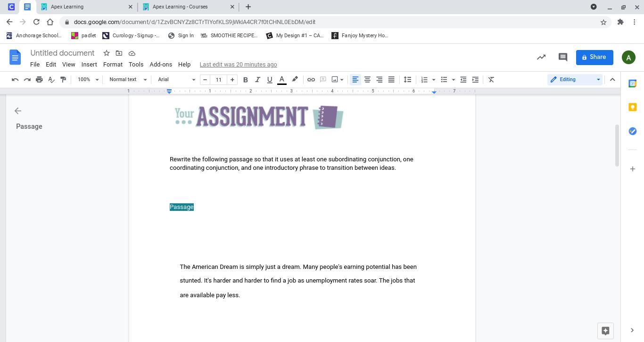Choose a highlight color
This screenshot has height=342, width=644.
coord(295,80)
